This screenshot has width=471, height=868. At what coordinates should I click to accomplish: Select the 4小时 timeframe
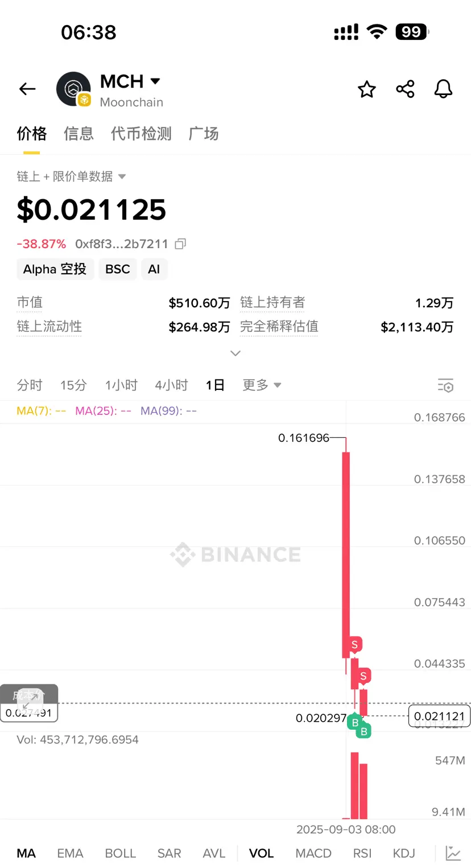[x=171, y=385]
